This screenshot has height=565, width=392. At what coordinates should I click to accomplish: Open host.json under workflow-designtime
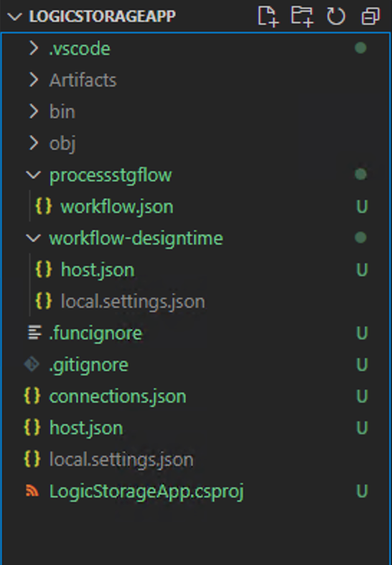pos(98,270)
